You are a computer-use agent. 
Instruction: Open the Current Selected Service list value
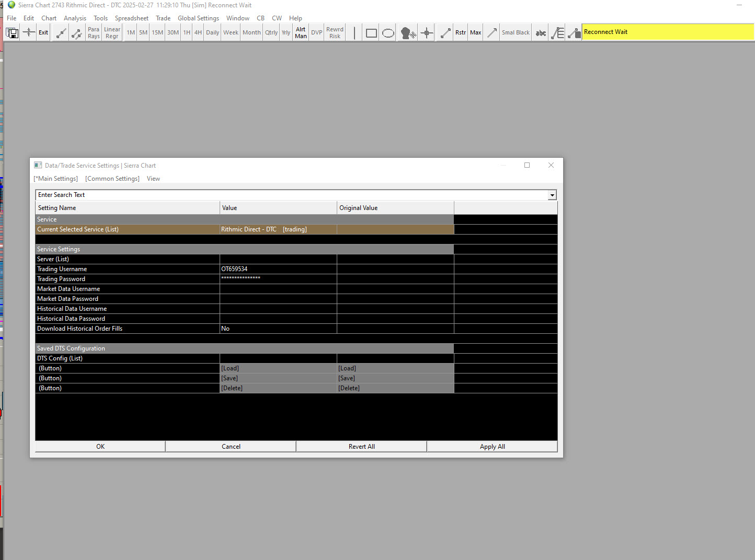(x=278, y=229)
